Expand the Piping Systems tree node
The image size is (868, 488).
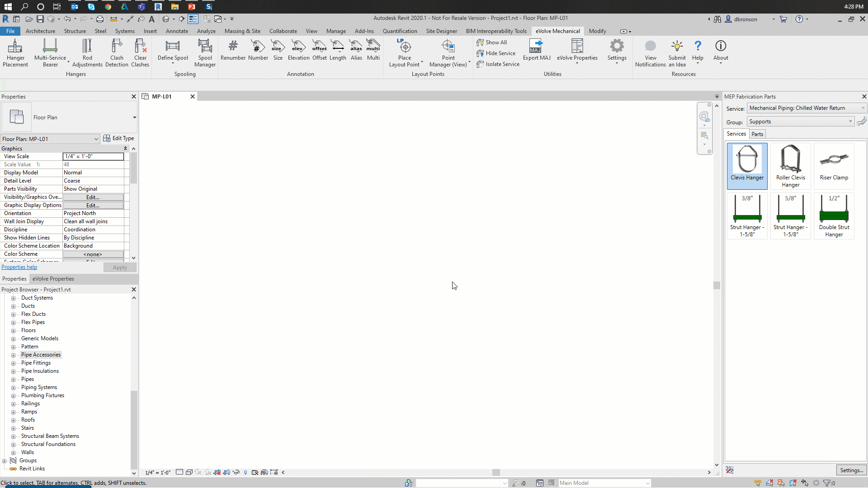(x=13, y=388)
